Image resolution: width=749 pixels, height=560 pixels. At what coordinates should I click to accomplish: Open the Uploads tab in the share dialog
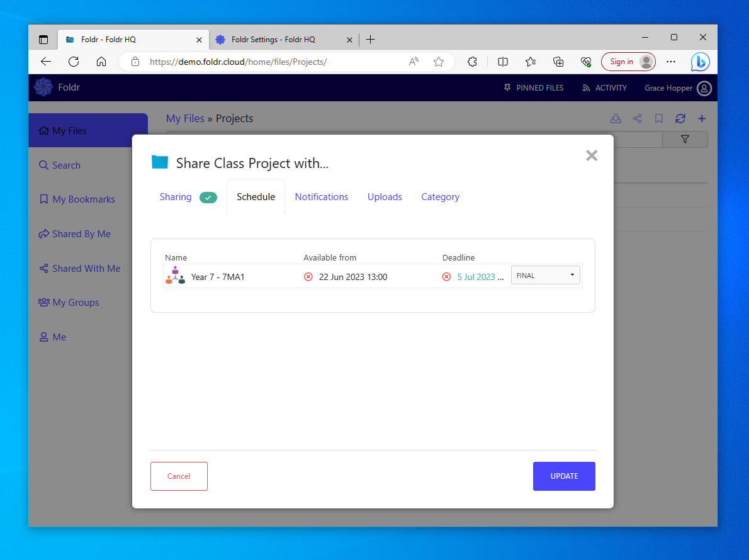385,196
